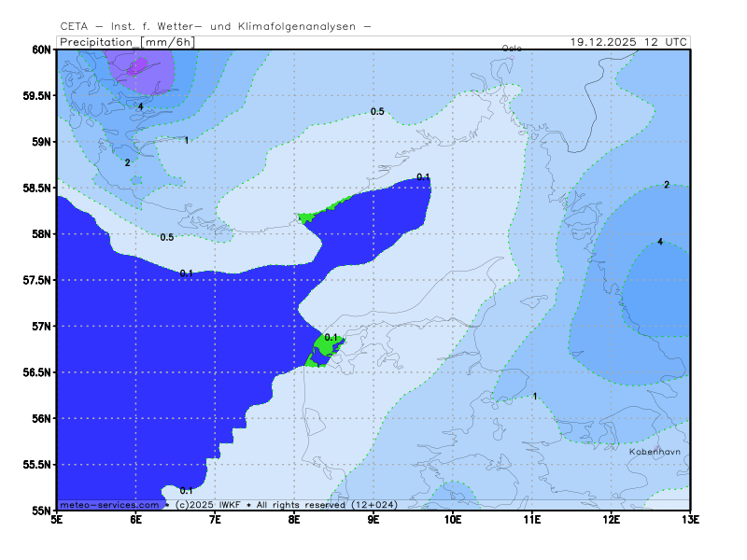Click the green patch near 57N 8.5E
747x560 pixels.
click(x=324, y=351)
